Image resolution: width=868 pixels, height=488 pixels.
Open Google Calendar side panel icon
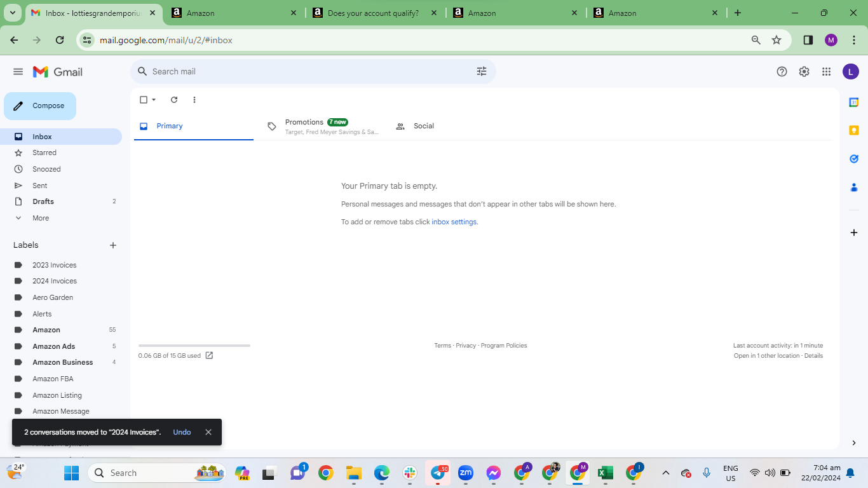click(854, 102)
